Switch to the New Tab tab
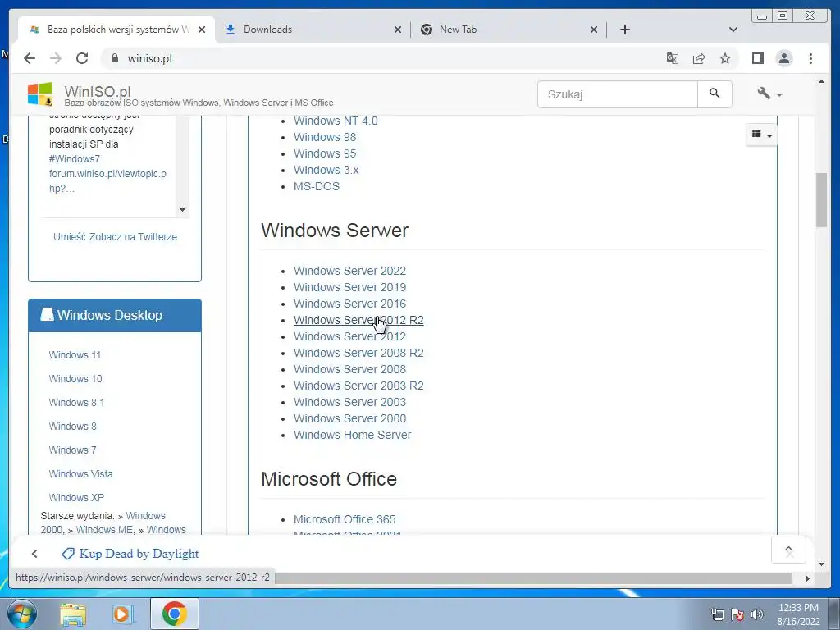The image size is (840, 630). tap(509, 30)
